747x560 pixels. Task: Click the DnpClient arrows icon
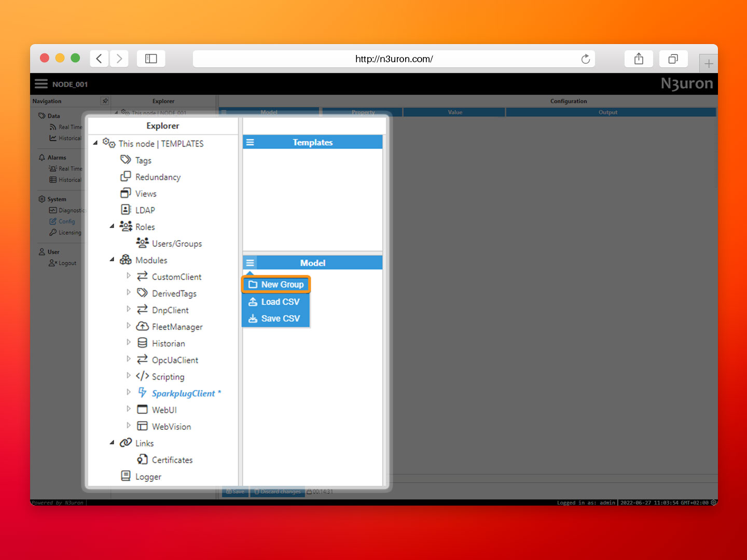pos(142,310)
